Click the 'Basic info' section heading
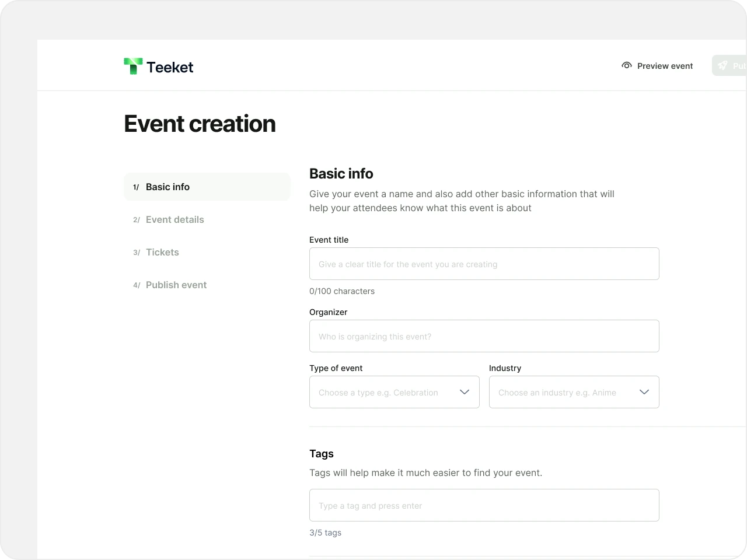Viewport: 747px width, 560px height. pos(341,173)
